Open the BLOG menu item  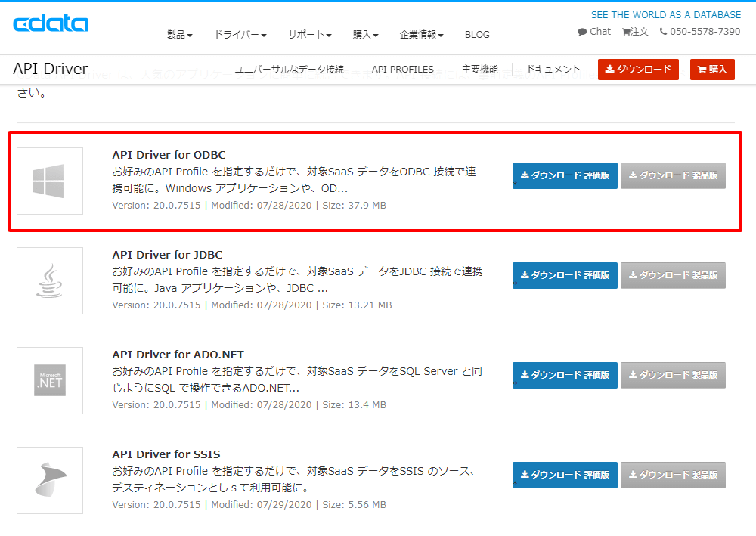477,35
